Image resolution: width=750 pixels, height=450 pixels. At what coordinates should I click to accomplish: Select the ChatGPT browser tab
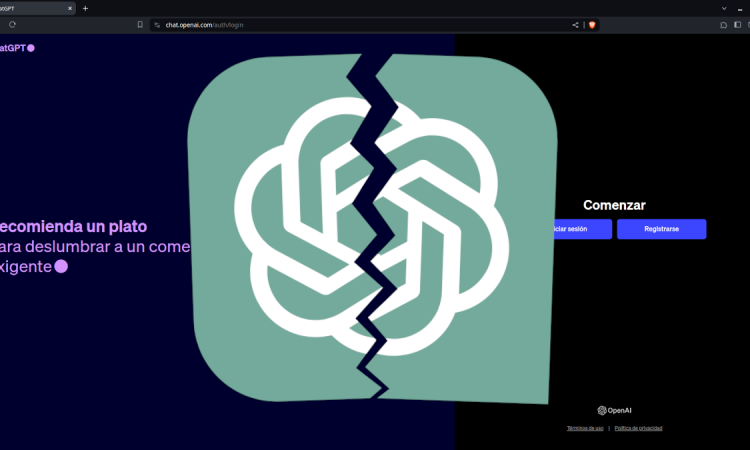click(x=37, y=8)
